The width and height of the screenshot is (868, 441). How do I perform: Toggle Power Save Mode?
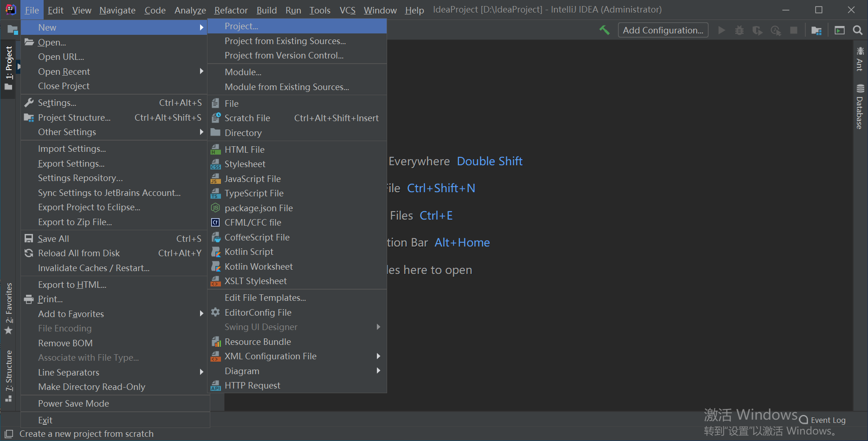(115, 403)
